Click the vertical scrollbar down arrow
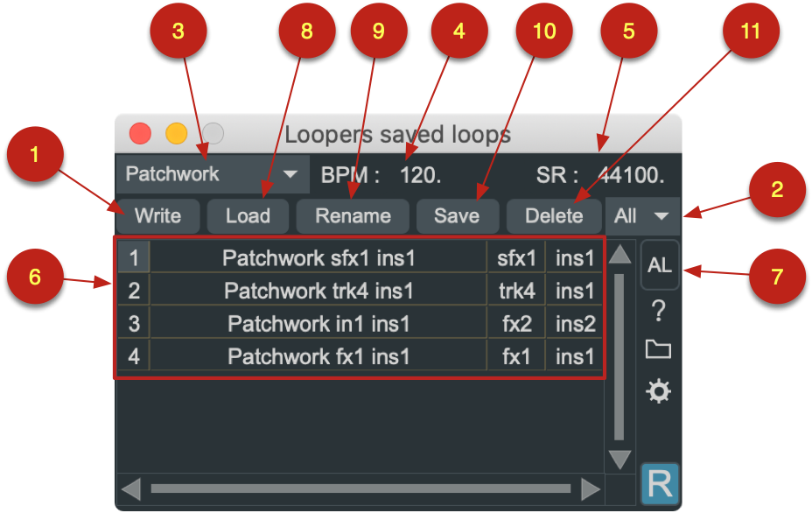Viewport: 812px width, 513px height. pyautogui.click(x=619, y=460)
